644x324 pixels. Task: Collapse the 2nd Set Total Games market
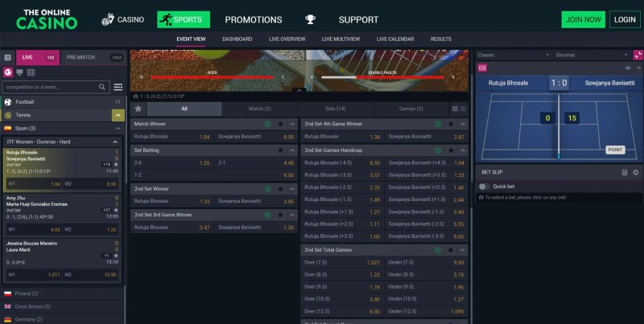tap(463, 250)
